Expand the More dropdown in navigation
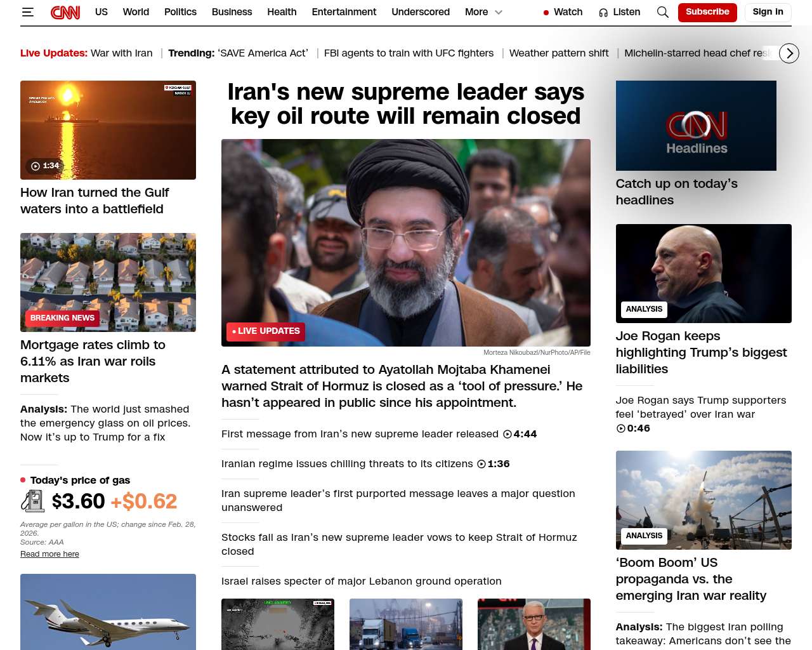This screenshot has height=650, width=812. (483, 12)
